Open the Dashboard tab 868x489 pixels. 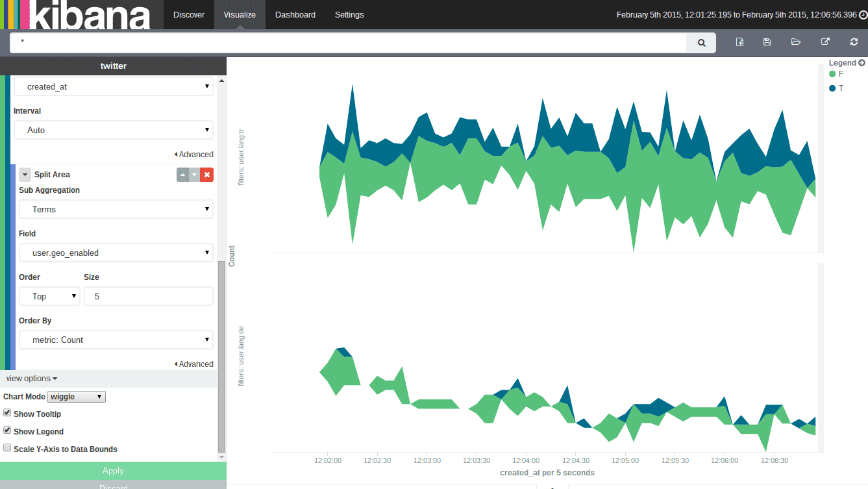tap(295, 15)
